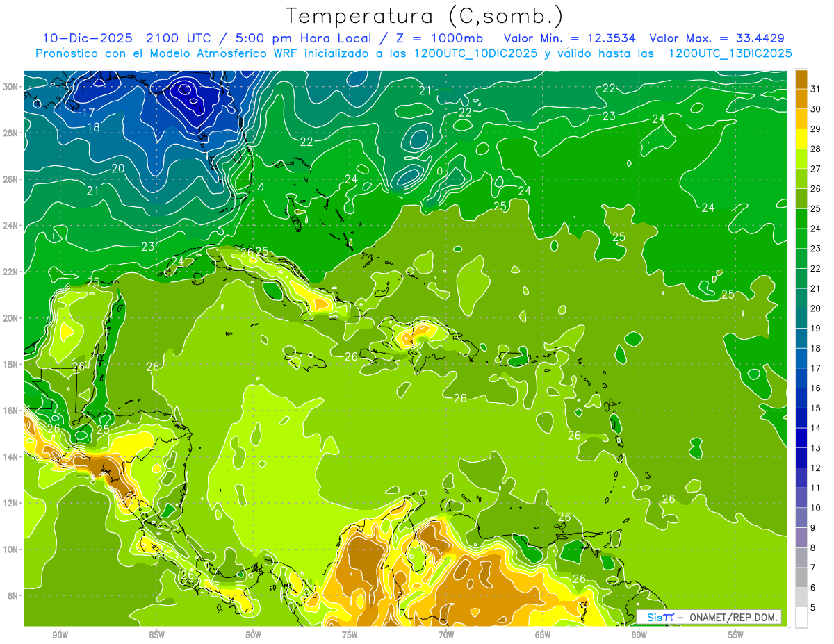
Task: Click the "12N" latitude axis label
Action: point(11,502)
